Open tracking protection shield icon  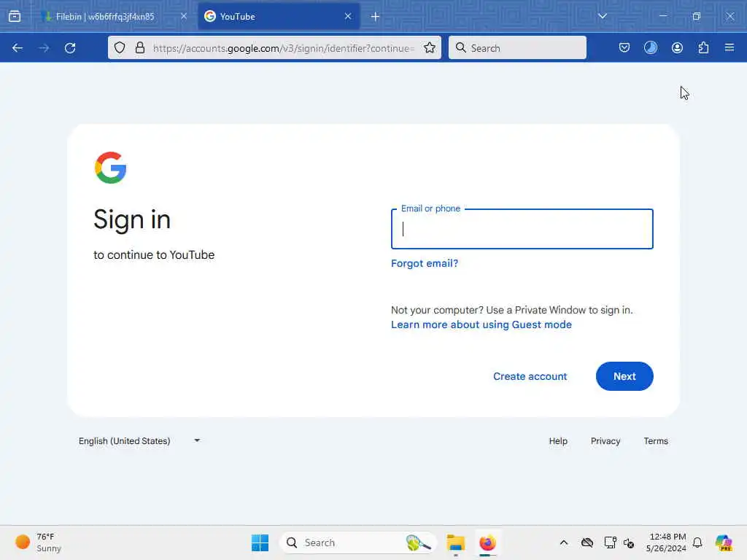pyautogui.click(x=120, y=47)
